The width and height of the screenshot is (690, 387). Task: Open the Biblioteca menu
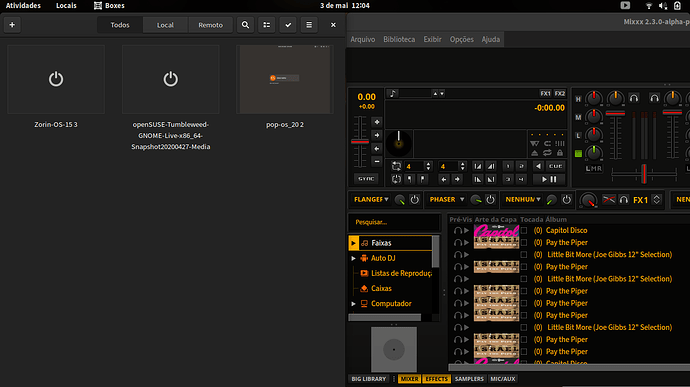[x=399, y=39]
